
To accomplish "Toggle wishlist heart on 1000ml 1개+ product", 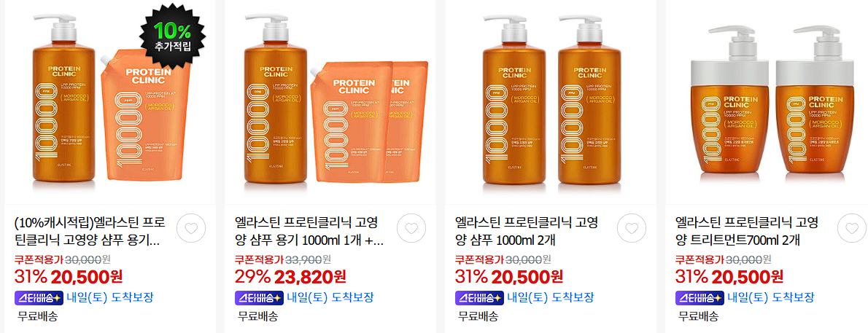I will click(x=411, y=228).
